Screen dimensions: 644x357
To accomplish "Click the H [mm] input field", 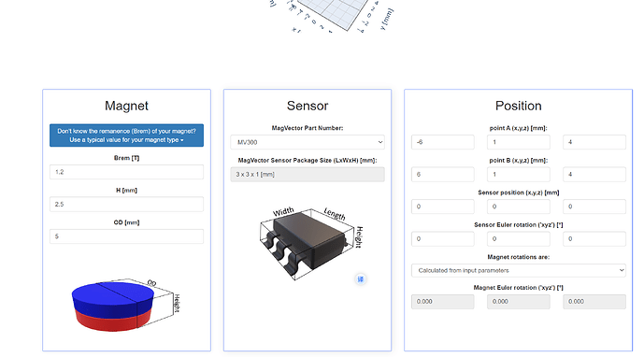I will tap(126, 204).
